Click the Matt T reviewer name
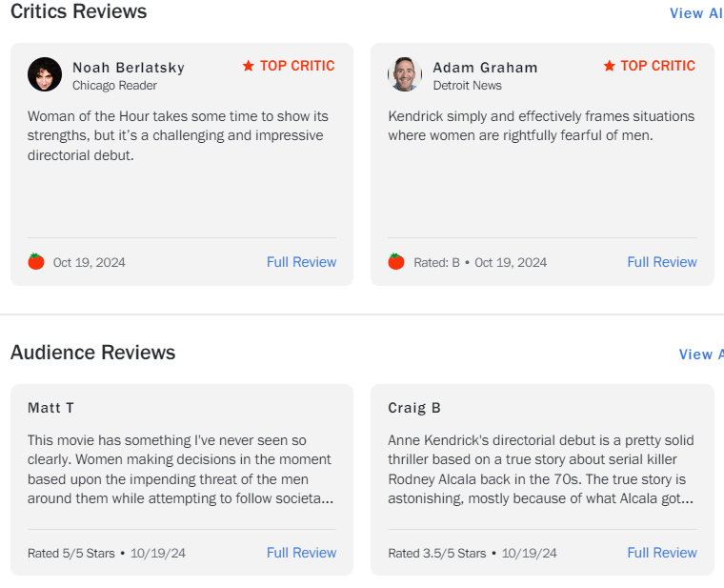The image size is (724, 588). 50,408
